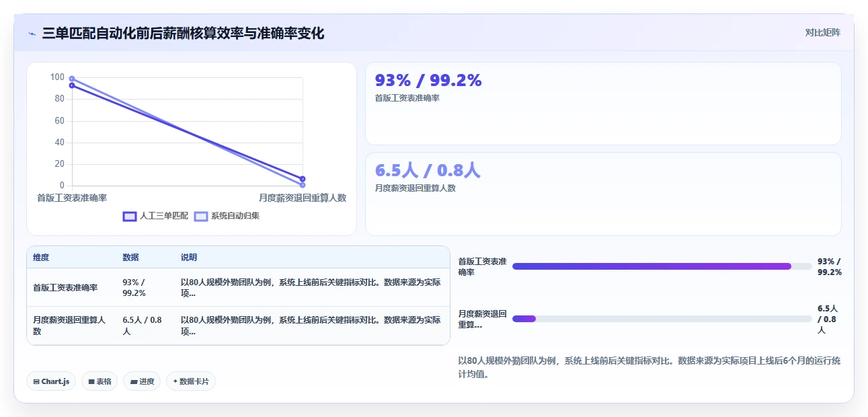This screenshot has height=417, width=868.
Task: Click the 首版工资表准确率 progress bar
Action: (x=662, y=266)
